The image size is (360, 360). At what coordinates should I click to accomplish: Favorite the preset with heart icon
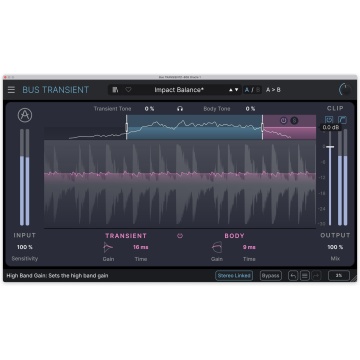click(x=128, y=90)
